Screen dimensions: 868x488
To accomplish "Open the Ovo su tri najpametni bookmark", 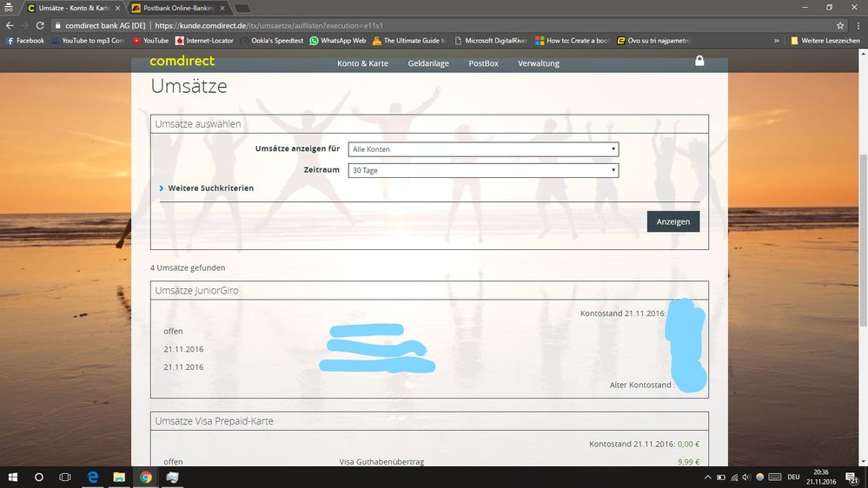I will pos(653,41).
